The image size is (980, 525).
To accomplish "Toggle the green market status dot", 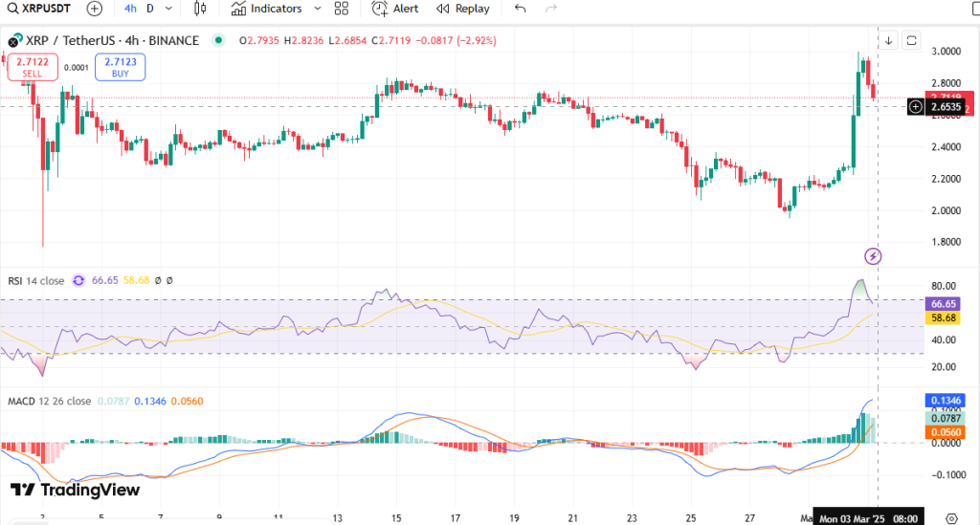I will coord(219,40).
